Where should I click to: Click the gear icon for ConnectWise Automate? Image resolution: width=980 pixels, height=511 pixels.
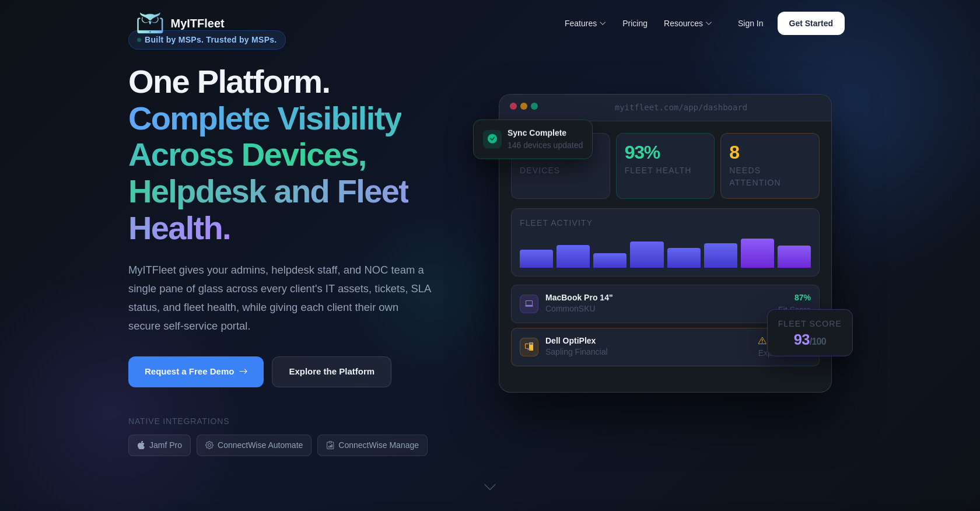click(209, 445)
